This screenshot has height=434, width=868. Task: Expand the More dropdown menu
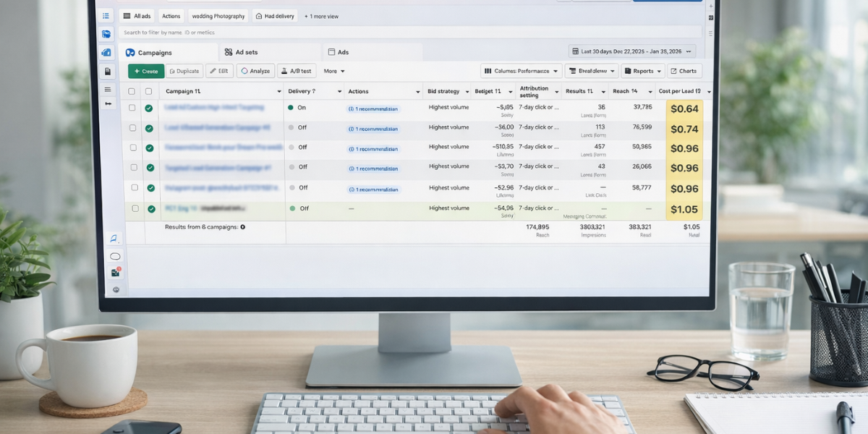pos(333,71)
